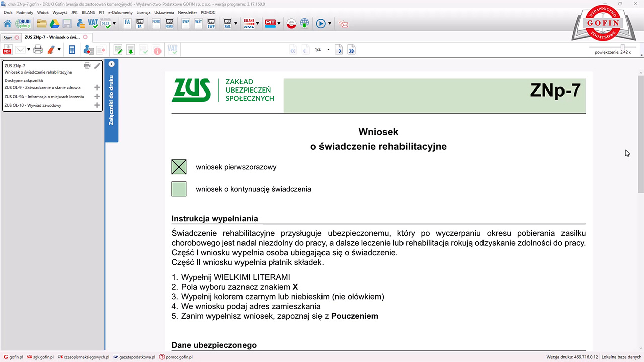Open the page number 1/4 dropdown

click(x=328, y=49)
